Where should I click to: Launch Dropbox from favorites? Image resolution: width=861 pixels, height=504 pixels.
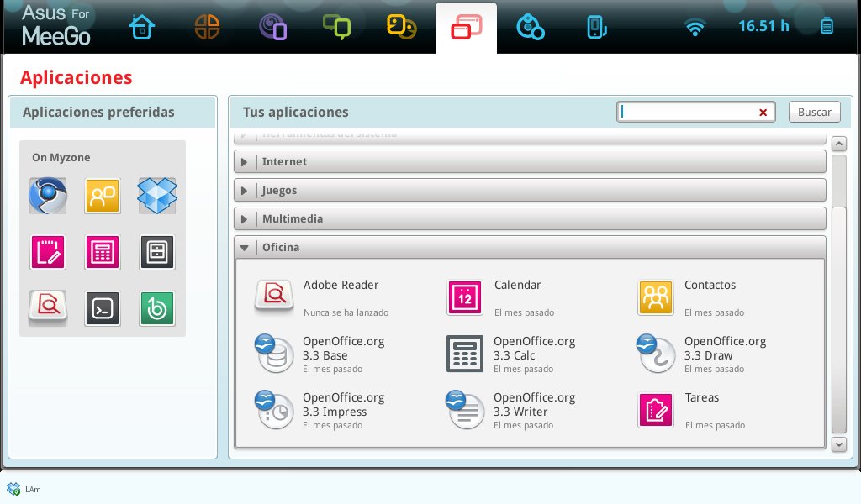coord(157,196)
